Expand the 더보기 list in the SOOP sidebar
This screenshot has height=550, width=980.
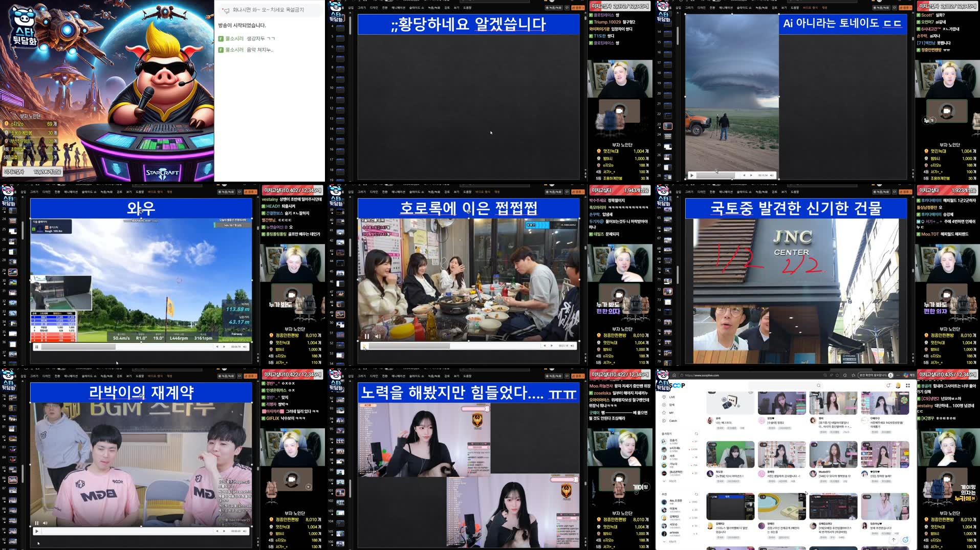(670, 481)
